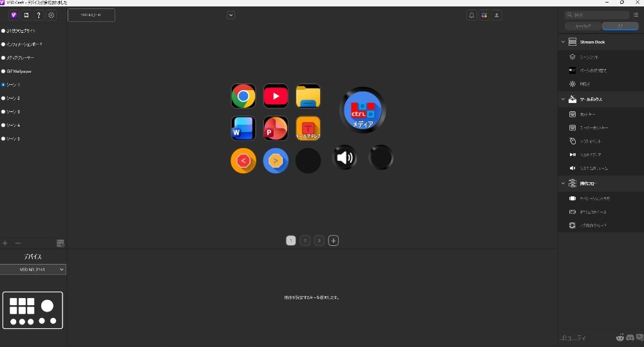Switch to the キーボード tab
The image size is (644, 347).
click(583, 26)
